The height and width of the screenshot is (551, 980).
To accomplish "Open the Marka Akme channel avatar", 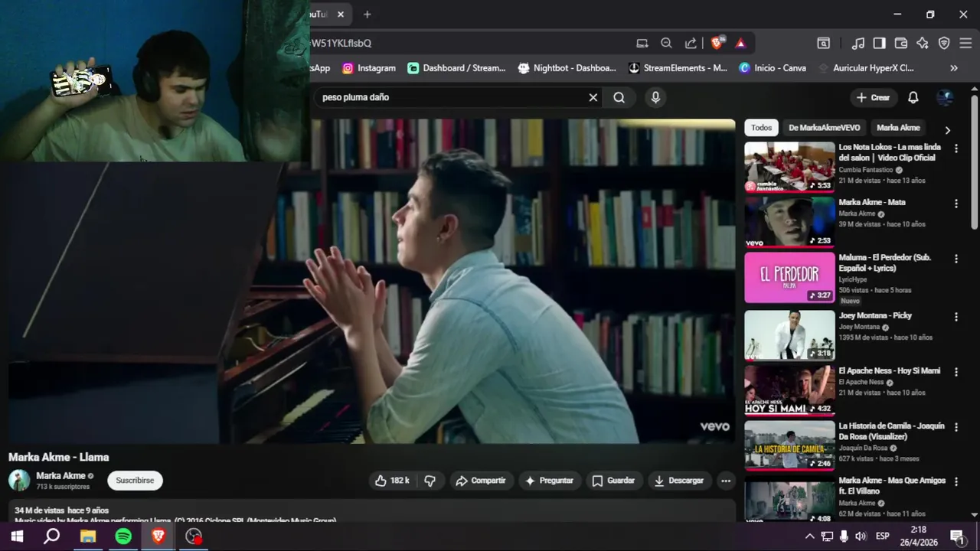I will (x=19, y=481).
